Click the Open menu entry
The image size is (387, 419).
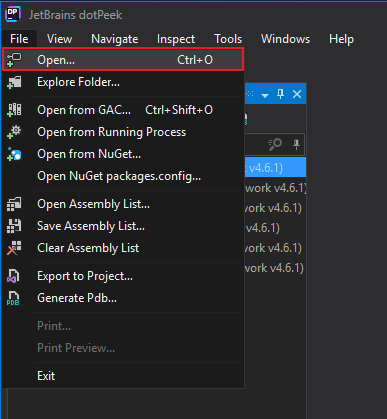pos(123,60)
